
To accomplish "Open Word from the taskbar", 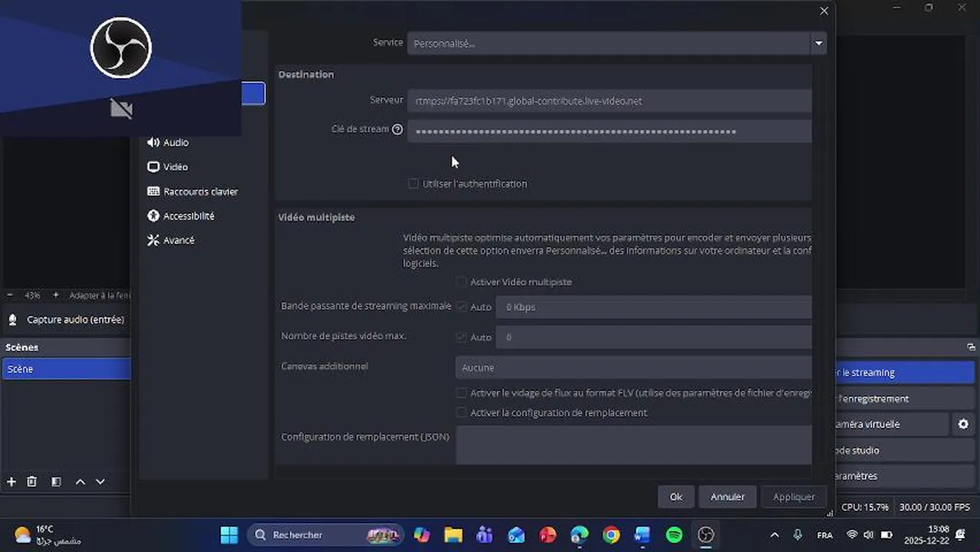I will coord(643,534).
